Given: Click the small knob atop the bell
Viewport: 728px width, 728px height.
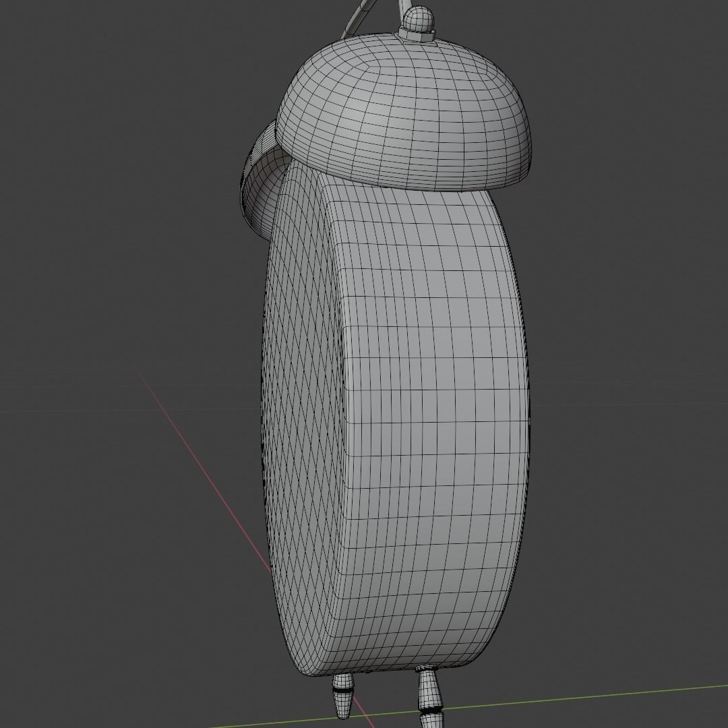Looking at the screenshot, I should [x=418, y=24].
